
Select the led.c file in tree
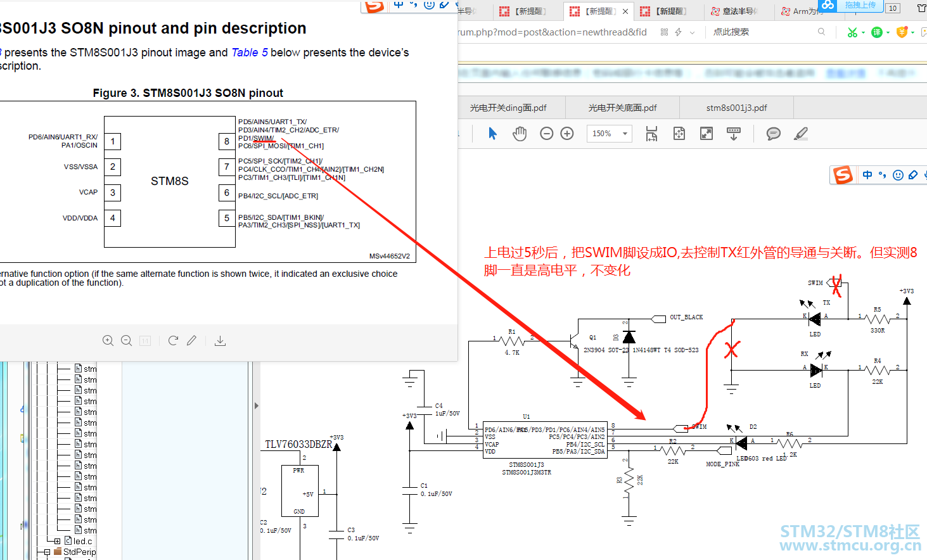click(x=79, y=541)
